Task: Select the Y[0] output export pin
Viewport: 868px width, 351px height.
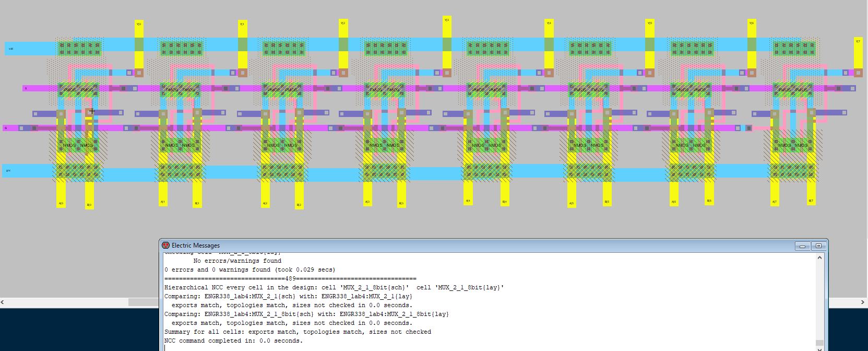Action: pyautogui.click(x=139, y=24)
